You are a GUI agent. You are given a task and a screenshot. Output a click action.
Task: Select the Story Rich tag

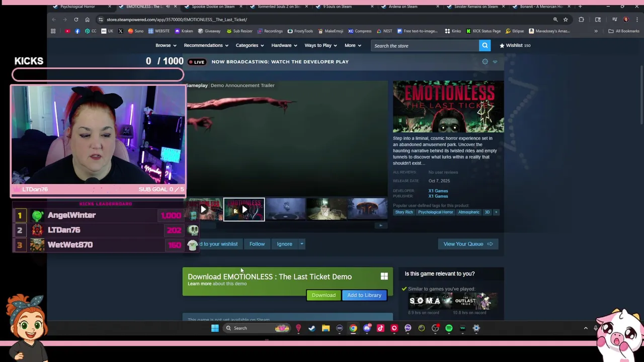click(404, 212)
